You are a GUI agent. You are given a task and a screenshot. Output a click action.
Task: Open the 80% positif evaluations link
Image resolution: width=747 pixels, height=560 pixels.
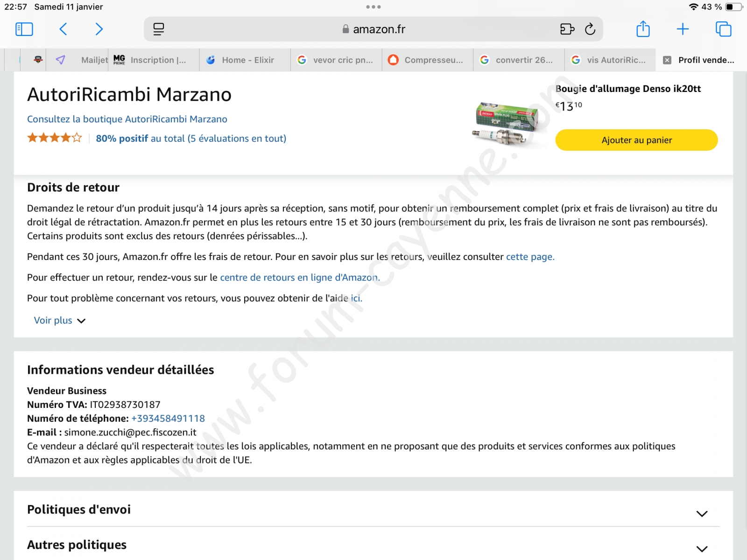pos(191,139)
